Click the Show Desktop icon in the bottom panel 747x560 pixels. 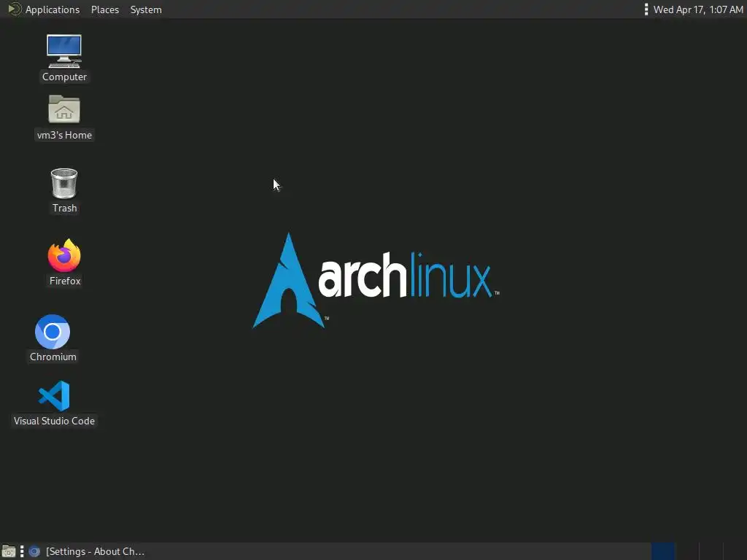[9, 551]
